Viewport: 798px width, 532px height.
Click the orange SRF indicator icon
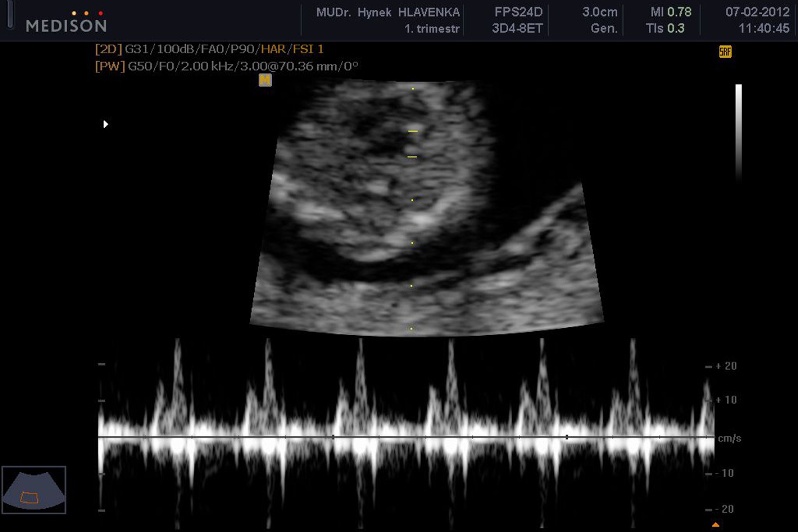pos(725,52)
